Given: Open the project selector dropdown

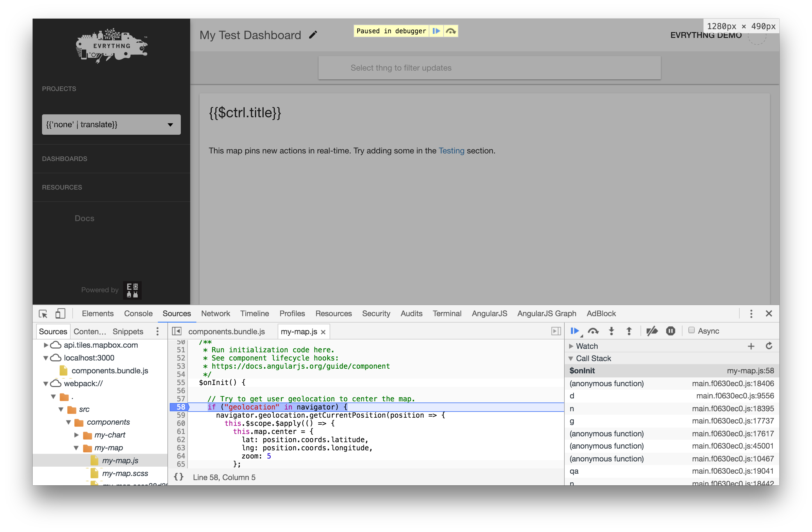Looking at the screenshot, I should tap(111, 125).
